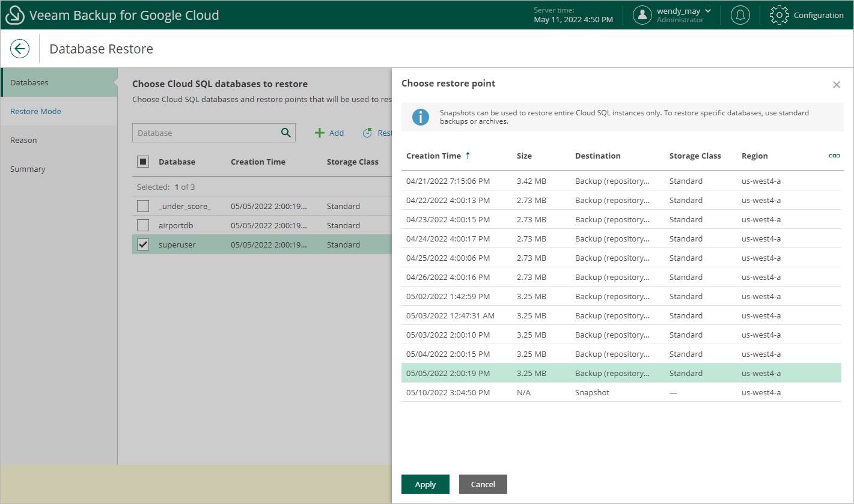
Task: Open Configuration gear settings
Action: pos(807,15)
